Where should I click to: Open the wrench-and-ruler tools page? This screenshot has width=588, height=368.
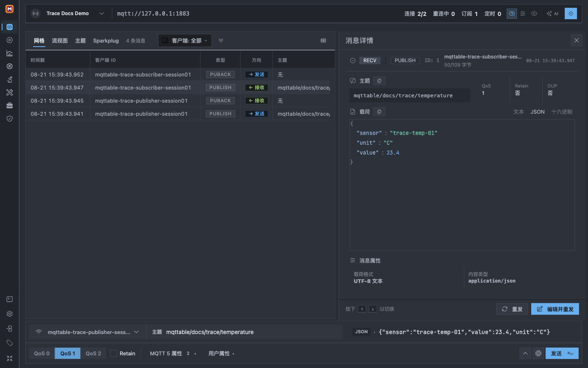(x=9, y=92)
